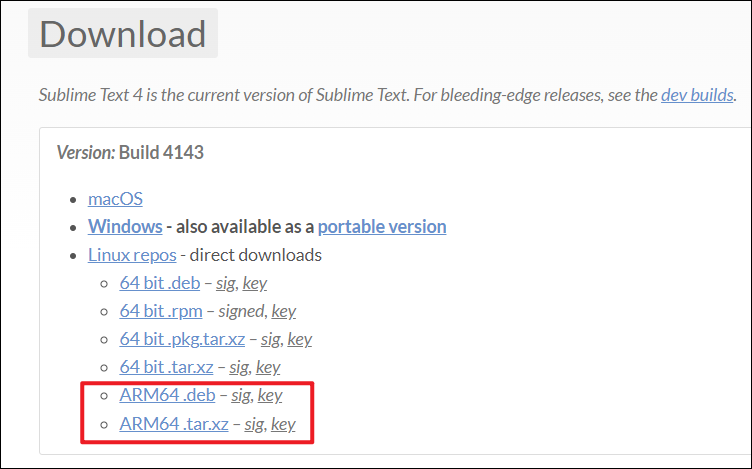752x469 pixels.
Task: Open sig link for 64 bit .tar.xz
Action: 239,367
